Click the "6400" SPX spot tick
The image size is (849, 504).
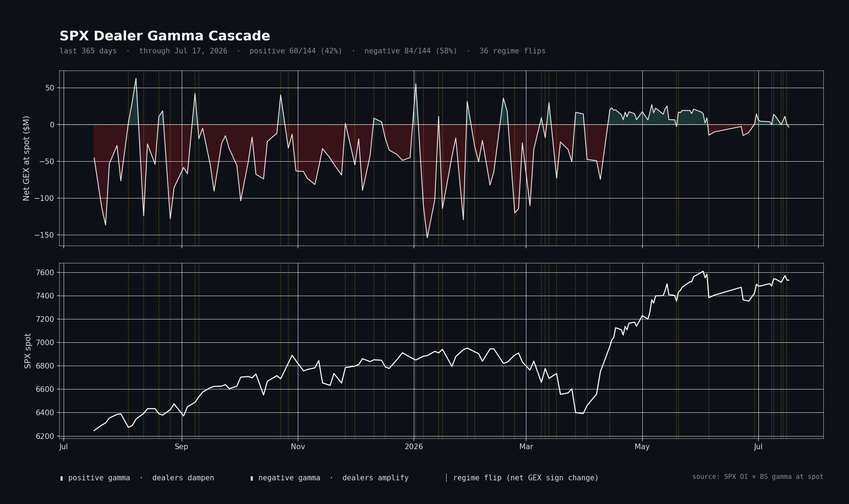click(45, 413)
